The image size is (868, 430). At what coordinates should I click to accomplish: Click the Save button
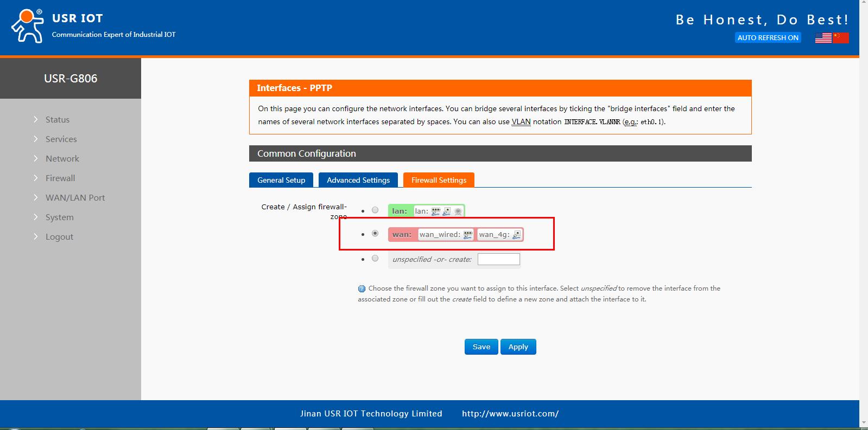tap(481, 346)
